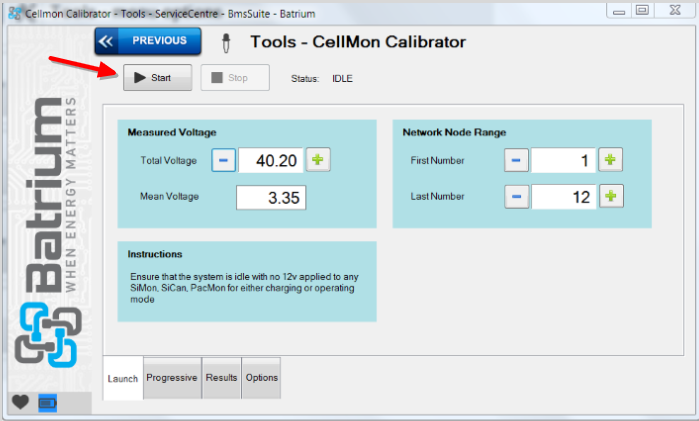Viewport: 699px width, 421px height.
Task: Increase Last Number with plus button
Action: point(611,196)
